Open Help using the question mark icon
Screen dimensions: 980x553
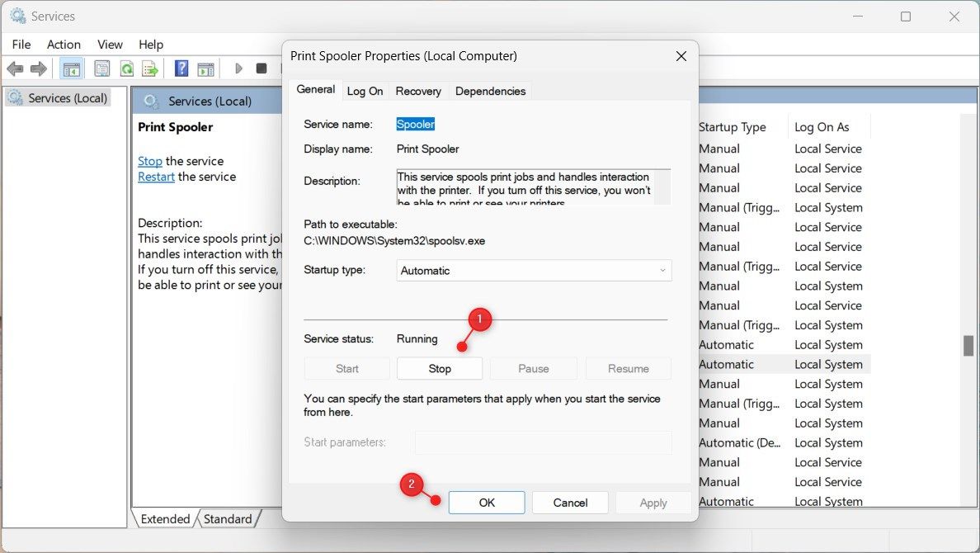pos(181,69)
